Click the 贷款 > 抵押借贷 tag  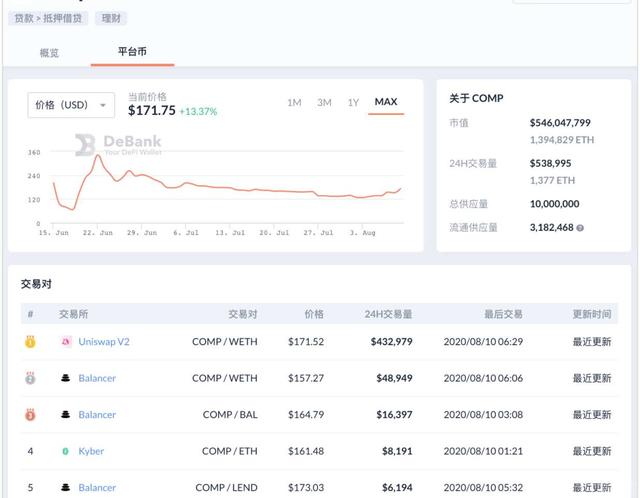48,18
